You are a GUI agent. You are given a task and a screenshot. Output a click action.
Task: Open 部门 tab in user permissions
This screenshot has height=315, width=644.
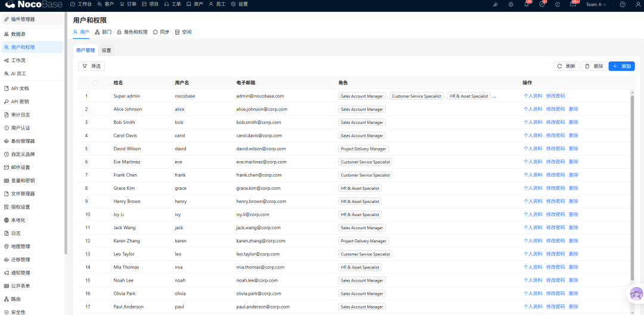point(103,32)
